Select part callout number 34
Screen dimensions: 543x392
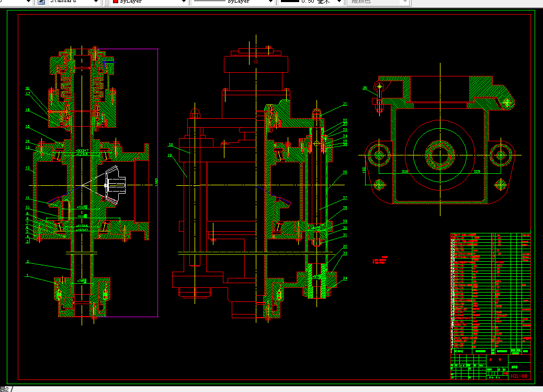coord(345,278)
